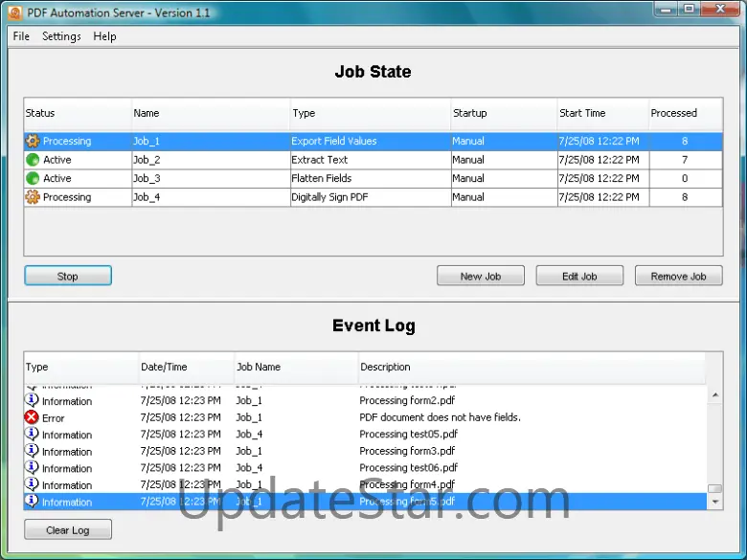
Task: Click the Flatten Fields type cell
Action: coord(371,178)
